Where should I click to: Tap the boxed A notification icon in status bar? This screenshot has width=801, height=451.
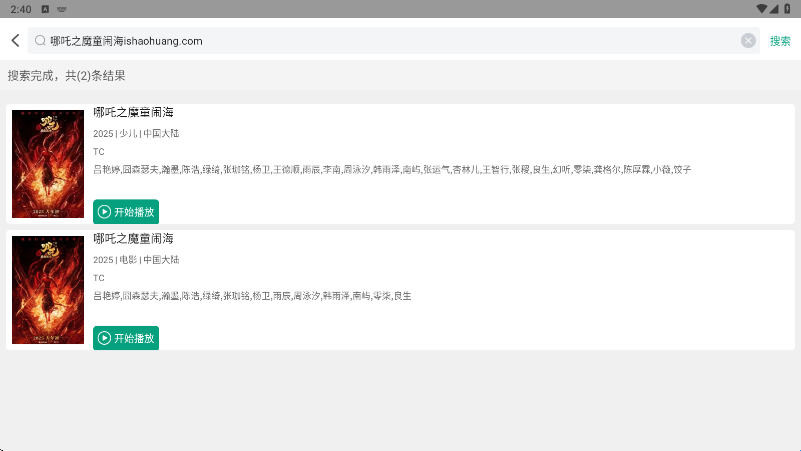[x=45, y=9]
